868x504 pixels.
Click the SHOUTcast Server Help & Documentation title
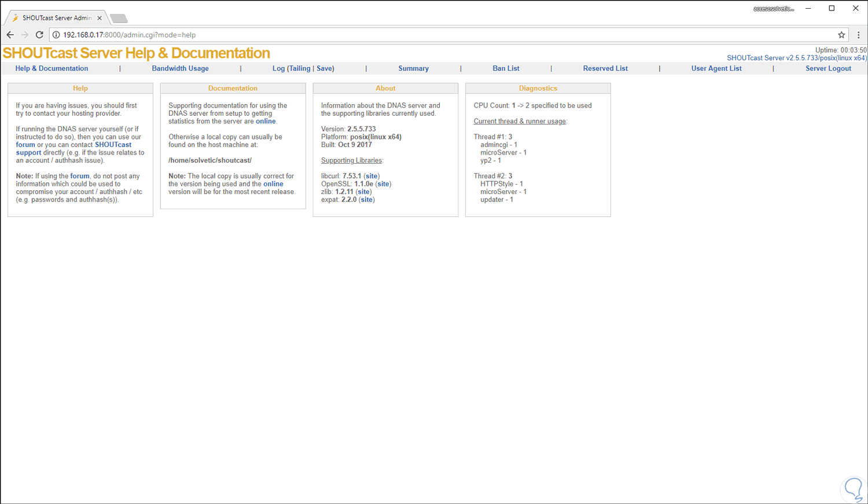click(136, 53)
